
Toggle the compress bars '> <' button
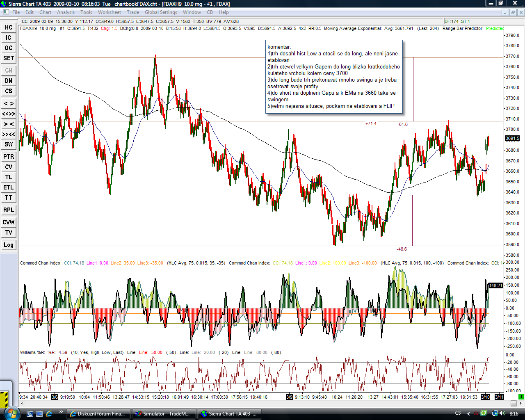[x=9, y=124]
